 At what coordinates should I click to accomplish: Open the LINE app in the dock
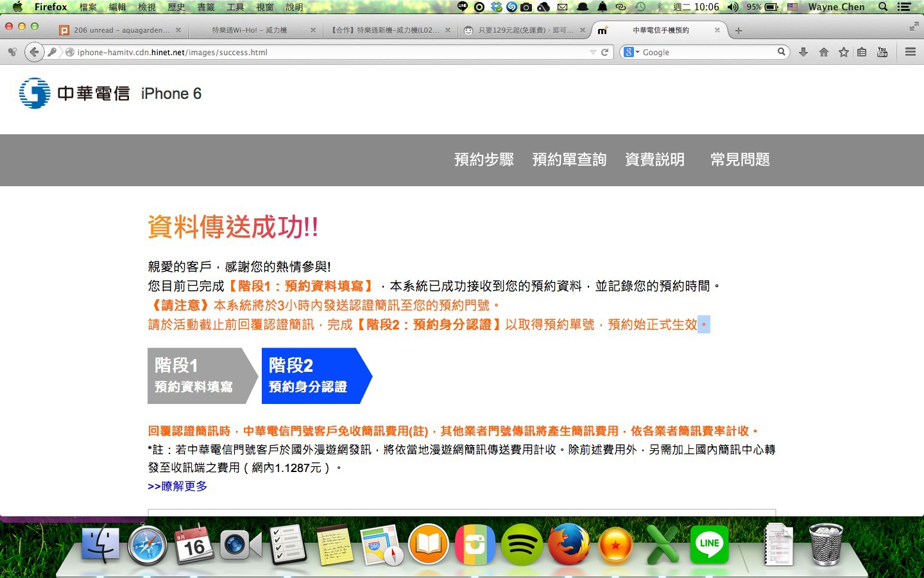709,545
